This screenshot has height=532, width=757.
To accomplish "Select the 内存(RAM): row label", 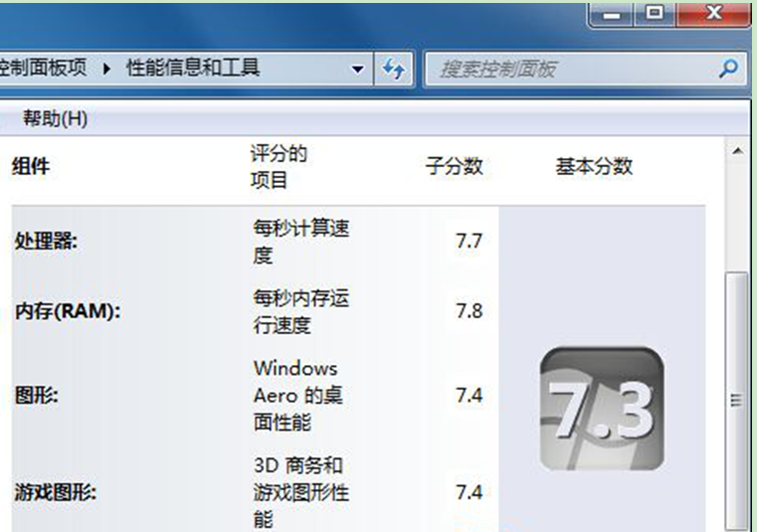I will (68, 311).
